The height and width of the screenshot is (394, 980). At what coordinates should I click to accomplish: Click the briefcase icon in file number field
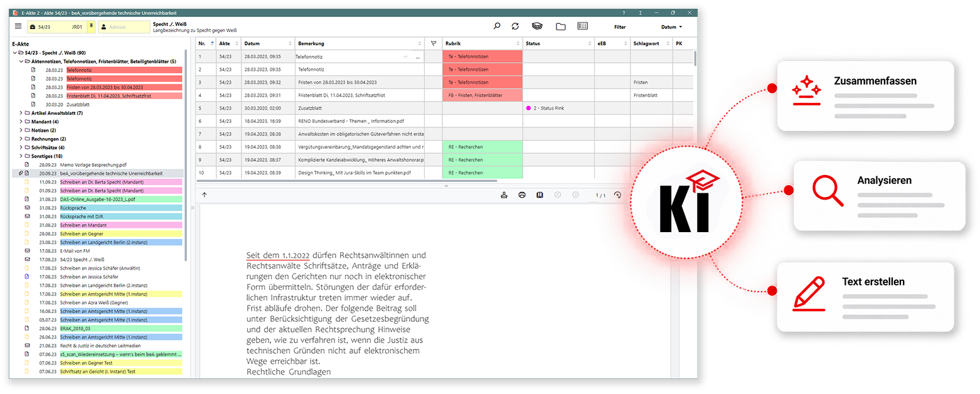pyautogui.click(x=33, y=27)
